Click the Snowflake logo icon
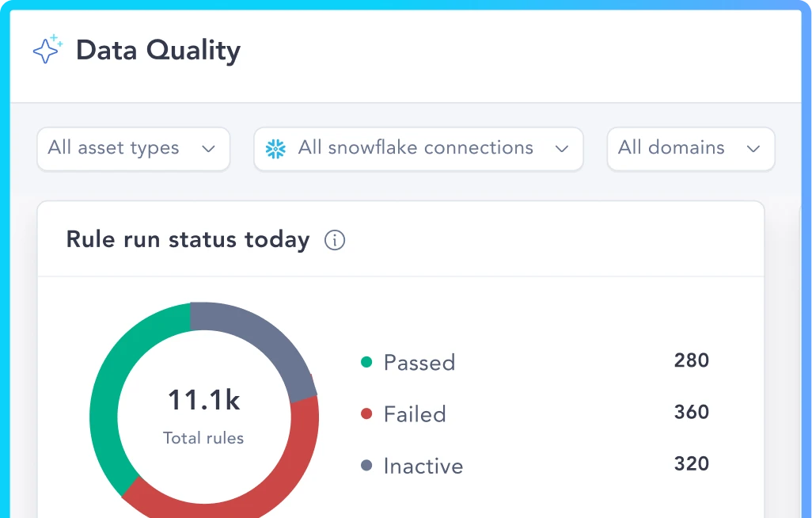The width and height of the screenshot is (812, 518). coord(275,149)
